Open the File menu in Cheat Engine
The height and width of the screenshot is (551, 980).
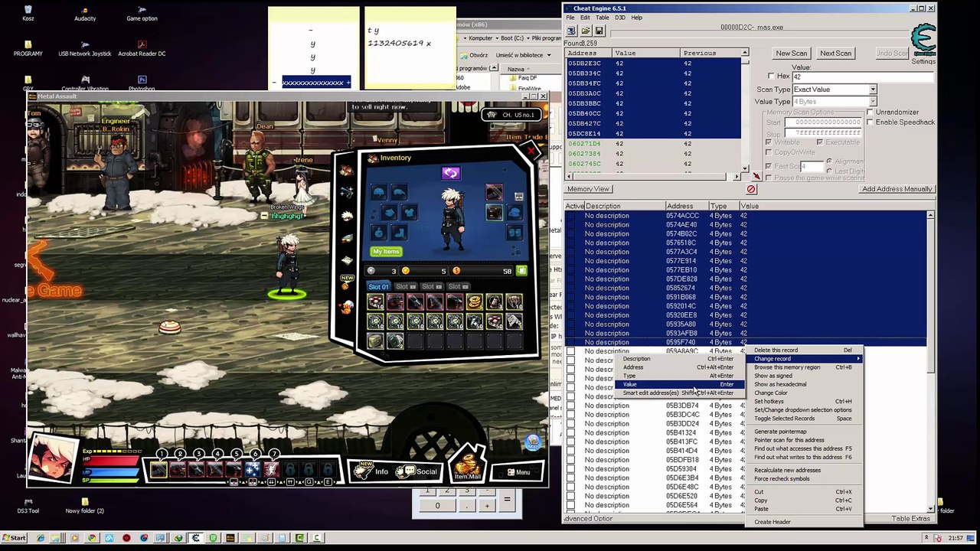tap(570, 18)
